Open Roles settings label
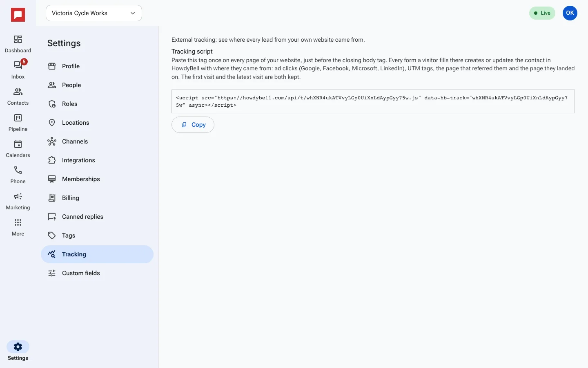The image size is (588, 368). (x=70, y=104)
